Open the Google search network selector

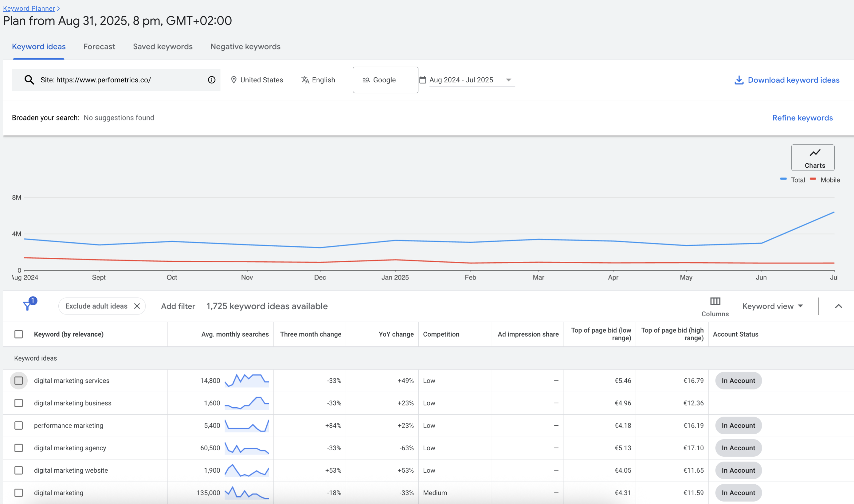pyautogui.click(x=385, y=80)
